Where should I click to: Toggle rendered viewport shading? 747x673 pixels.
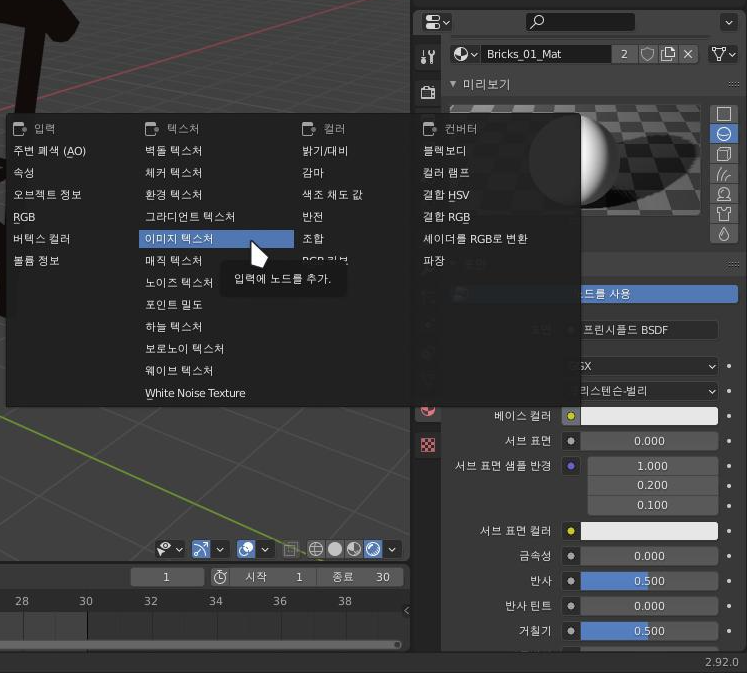pyautogui.click(x=373, y=549)
